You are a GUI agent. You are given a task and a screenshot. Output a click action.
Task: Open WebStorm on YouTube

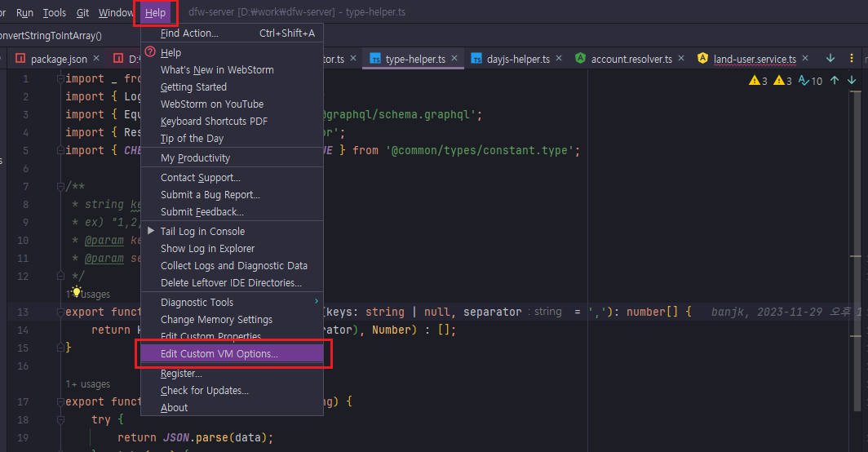click(232, 104)
